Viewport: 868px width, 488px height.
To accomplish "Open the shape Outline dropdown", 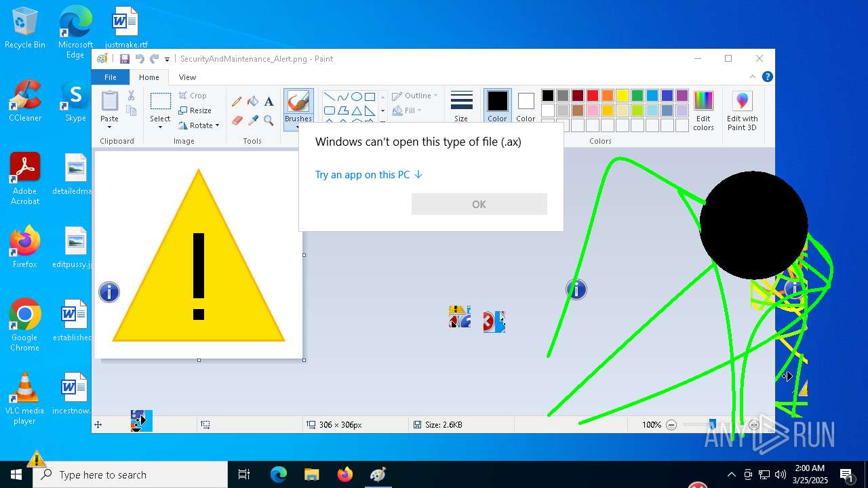I will [415, 96].
